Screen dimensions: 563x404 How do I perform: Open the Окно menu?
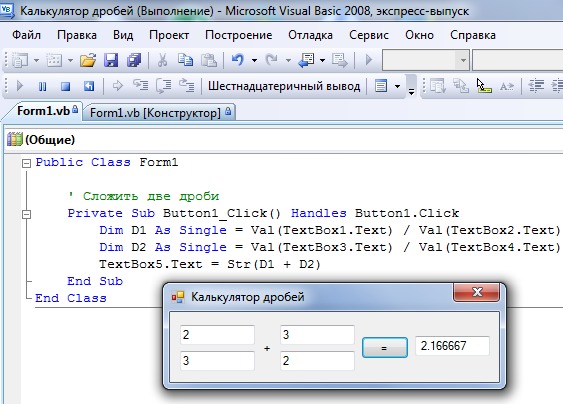pyautogui.click(x=419, y=35)
